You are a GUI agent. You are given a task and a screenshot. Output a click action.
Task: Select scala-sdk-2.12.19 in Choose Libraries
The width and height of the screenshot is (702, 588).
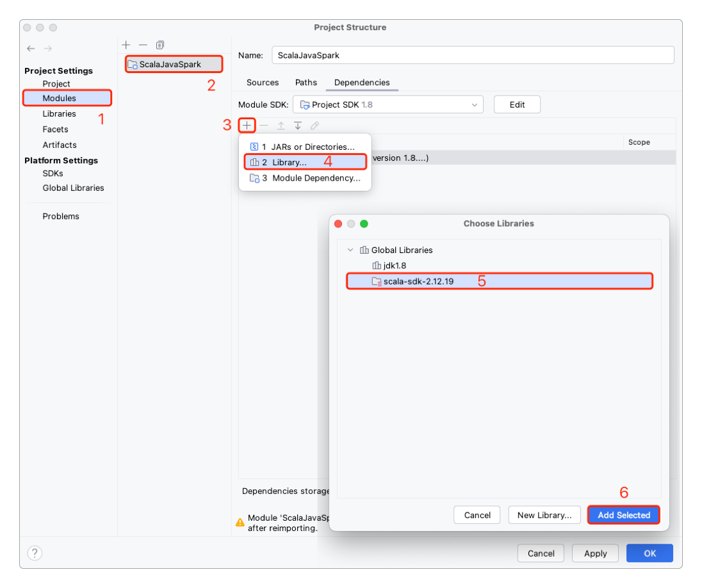click(x=499, y=281)
